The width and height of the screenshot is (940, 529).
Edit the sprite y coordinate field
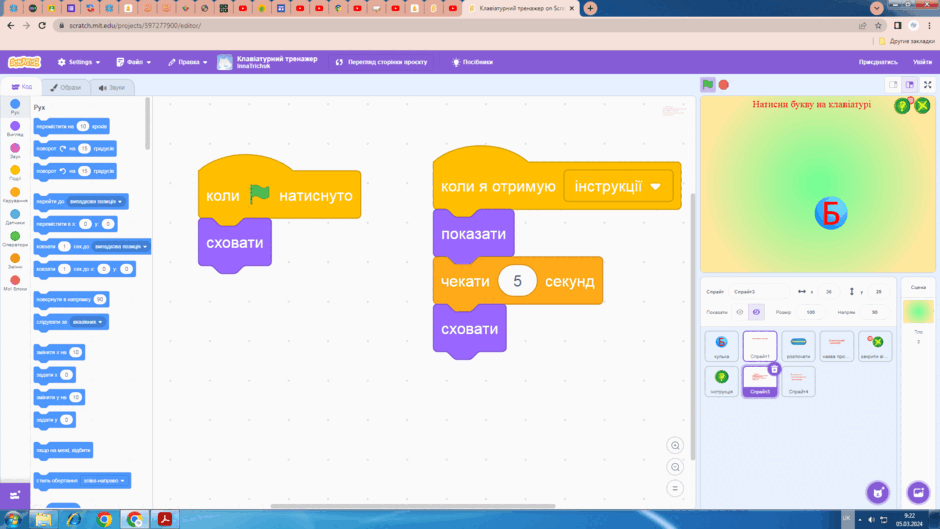(878, 291)
